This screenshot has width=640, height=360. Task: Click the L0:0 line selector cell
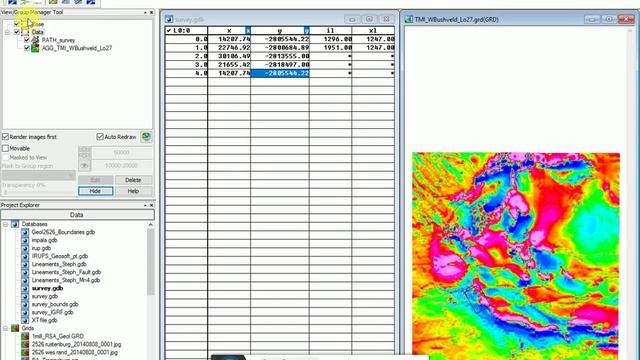point(187,30)
